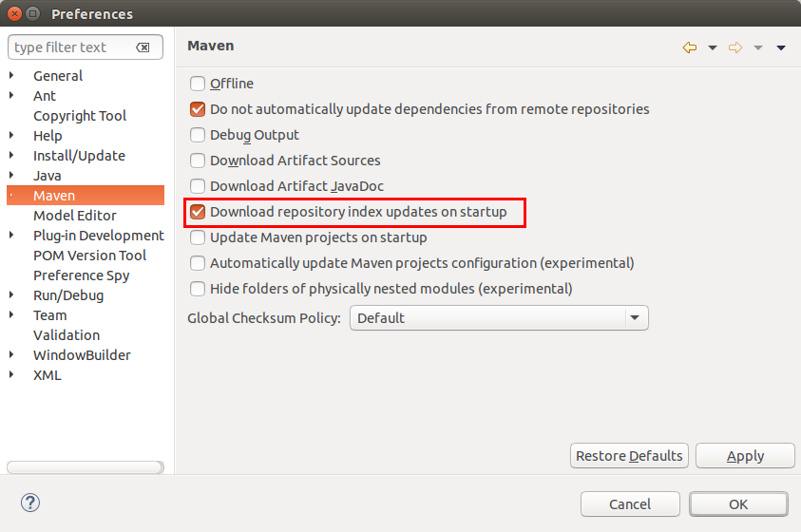The height and width of the screenshot is (532, 801).
Task: Focus the type filter text field
Action: [x=86, y=47]
